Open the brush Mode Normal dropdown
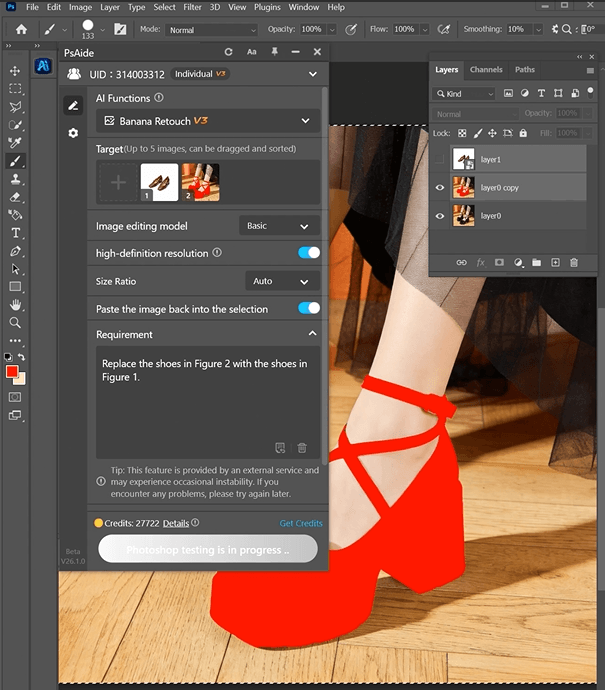The height and width of the screenshot is (690, 605). [212, 30]
